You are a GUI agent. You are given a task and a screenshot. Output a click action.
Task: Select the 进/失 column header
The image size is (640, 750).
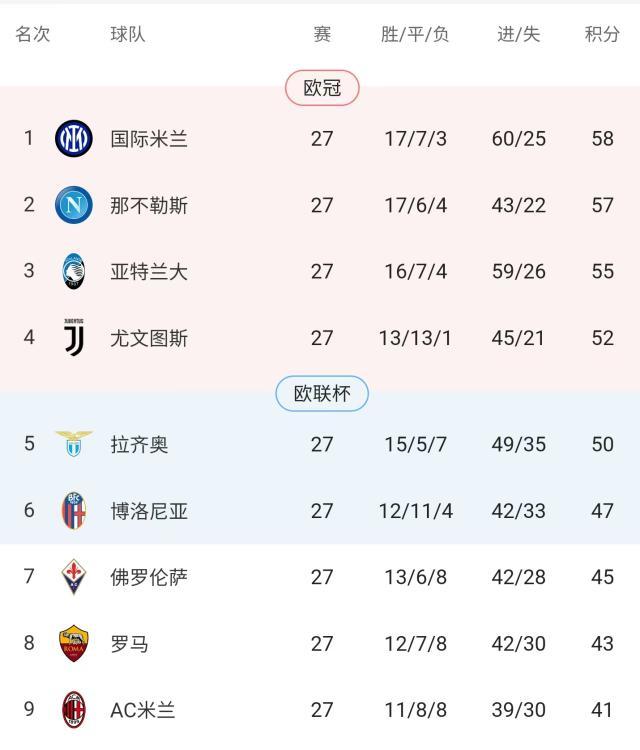pyautogui.click(x=518, y=34)
